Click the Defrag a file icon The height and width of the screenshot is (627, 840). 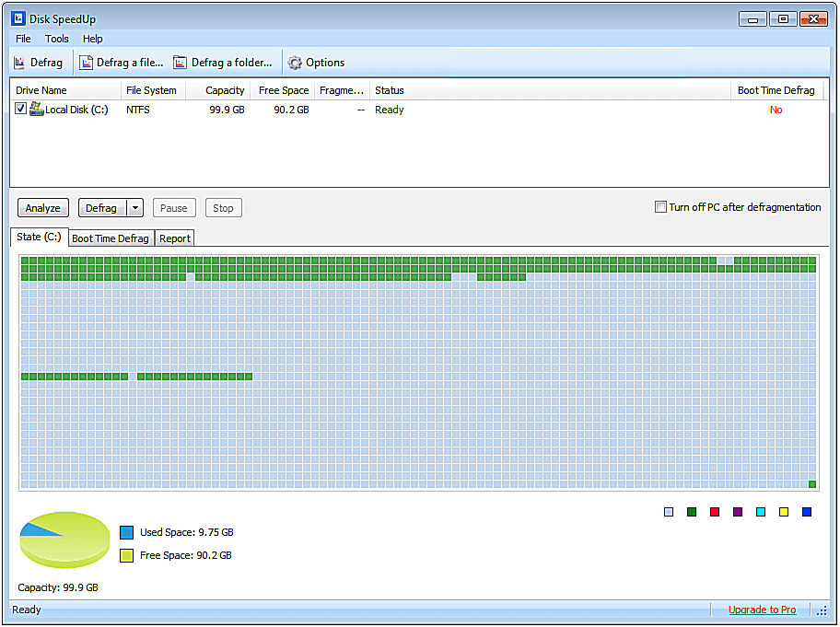pyautogui.click(x=87, y=63)
